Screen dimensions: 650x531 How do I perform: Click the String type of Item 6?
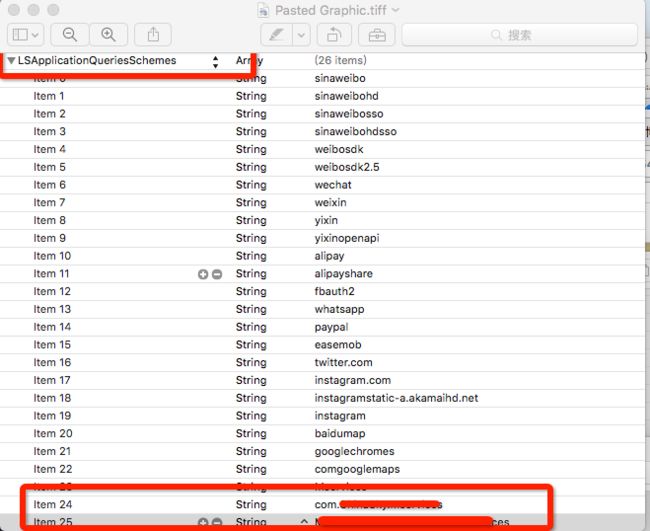251,185
